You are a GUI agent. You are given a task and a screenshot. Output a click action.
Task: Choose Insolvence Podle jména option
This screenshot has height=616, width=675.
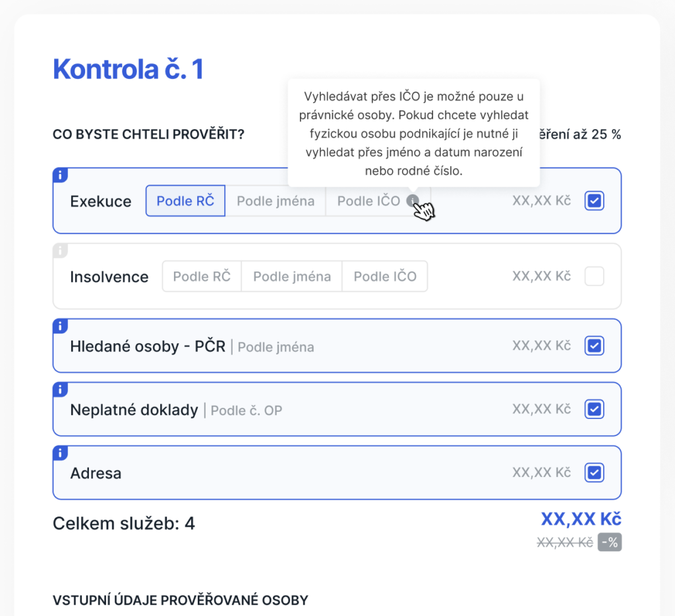pyautogui.click(x=292, y=276)
